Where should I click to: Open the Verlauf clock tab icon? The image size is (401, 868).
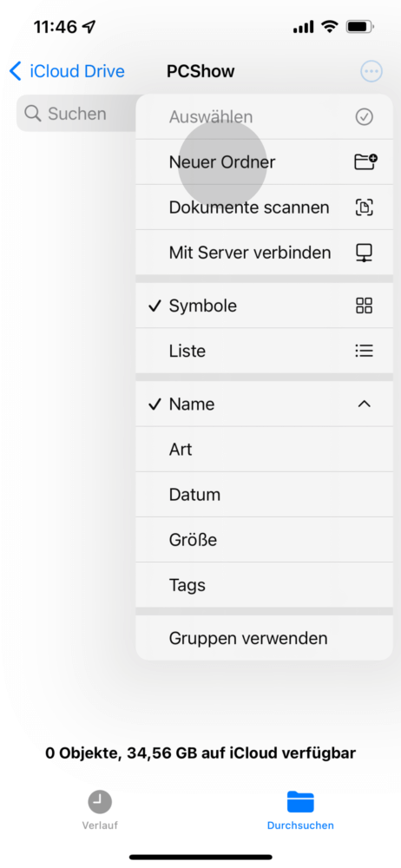100,801
